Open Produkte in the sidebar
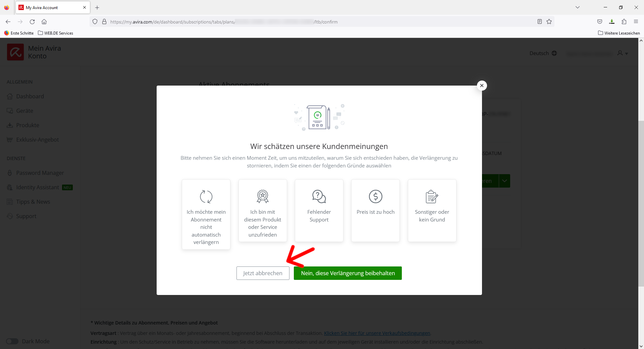The height and width of the screenshot is (349, 644). [x=28, y=125]
